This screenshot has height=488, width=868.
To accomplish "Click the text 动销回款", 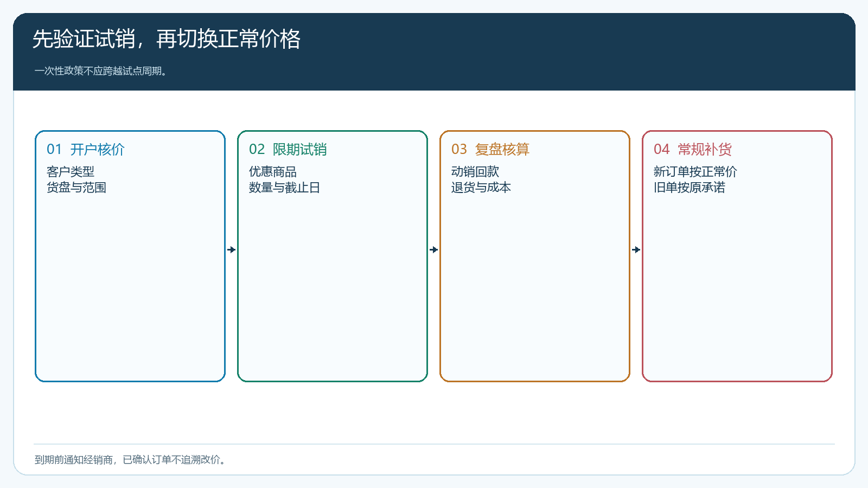I will [x=475, y=172].
